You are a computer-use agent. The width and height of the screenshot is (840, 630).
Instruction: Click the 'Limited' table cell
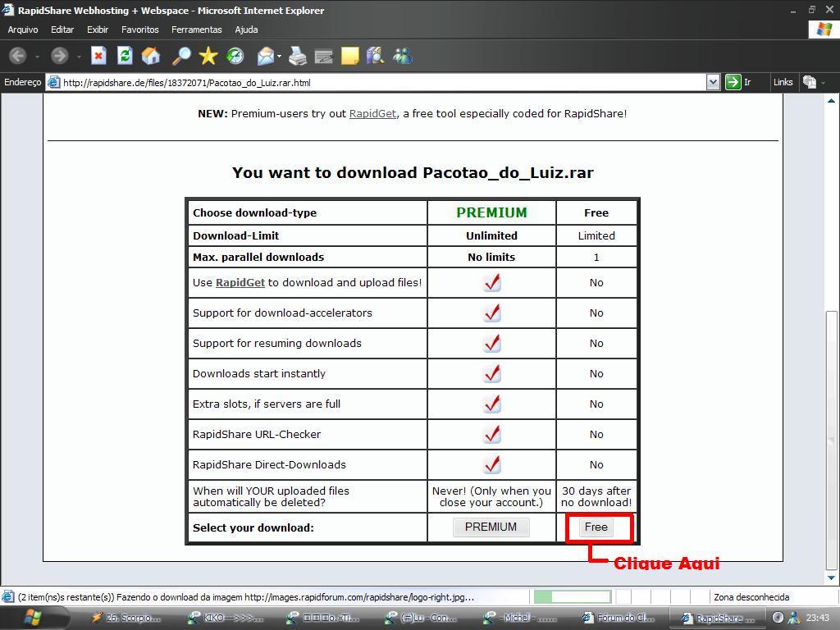click(596, 235)
